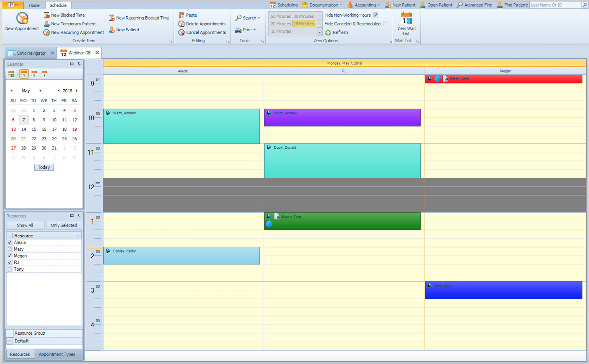Viewport: 589px width, 364px height.
Task: Click New Blocked Time icon
Action: coord(47,15)
